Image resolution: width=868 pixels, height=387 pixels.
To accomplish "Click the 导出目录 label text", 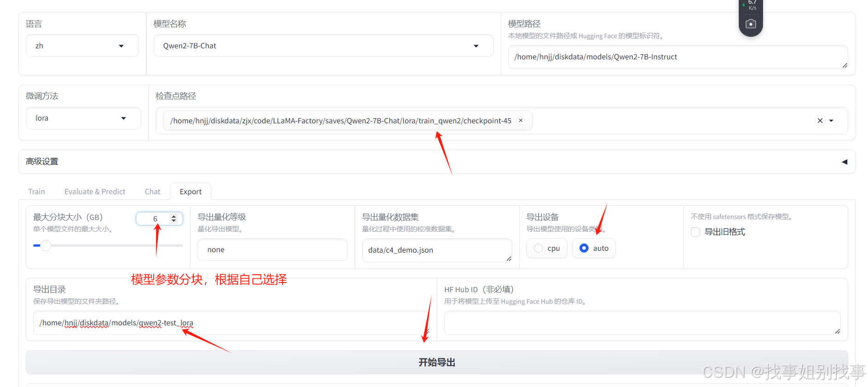I will 49,289.
